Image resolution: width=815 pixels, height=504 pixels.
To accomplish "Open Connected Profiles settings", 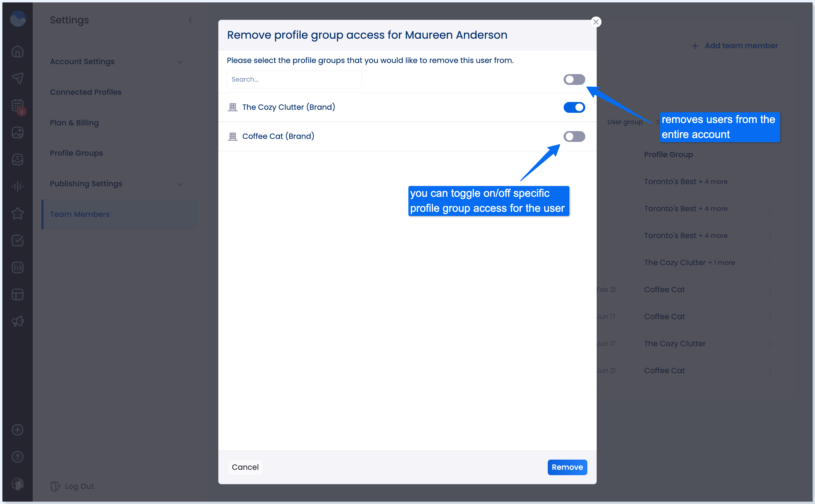I will tap(86, 92).
